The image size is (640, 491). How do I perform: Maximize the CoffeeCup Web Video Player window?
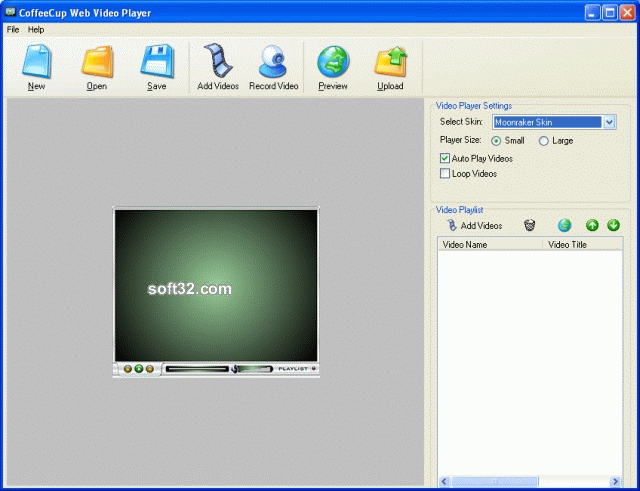pos(610,13)
